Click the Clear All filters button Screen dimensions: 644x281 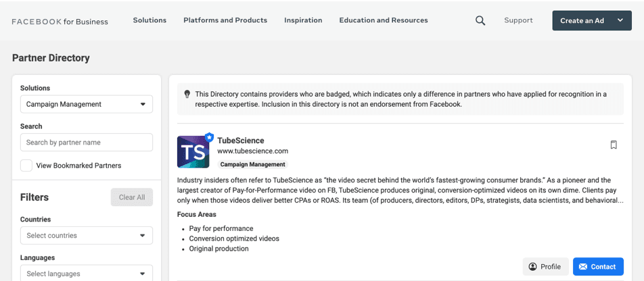[x=132, y=197]
